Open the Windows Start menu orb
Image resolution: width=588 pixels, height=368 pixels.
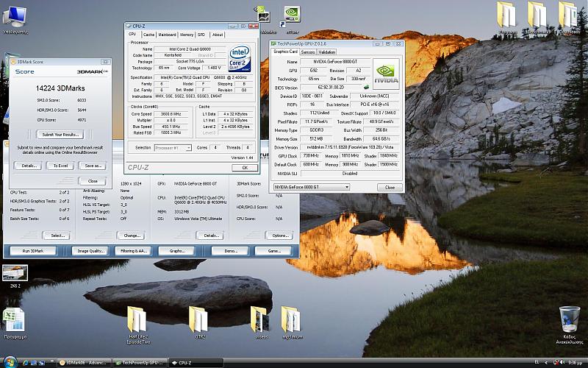[10, 362]
